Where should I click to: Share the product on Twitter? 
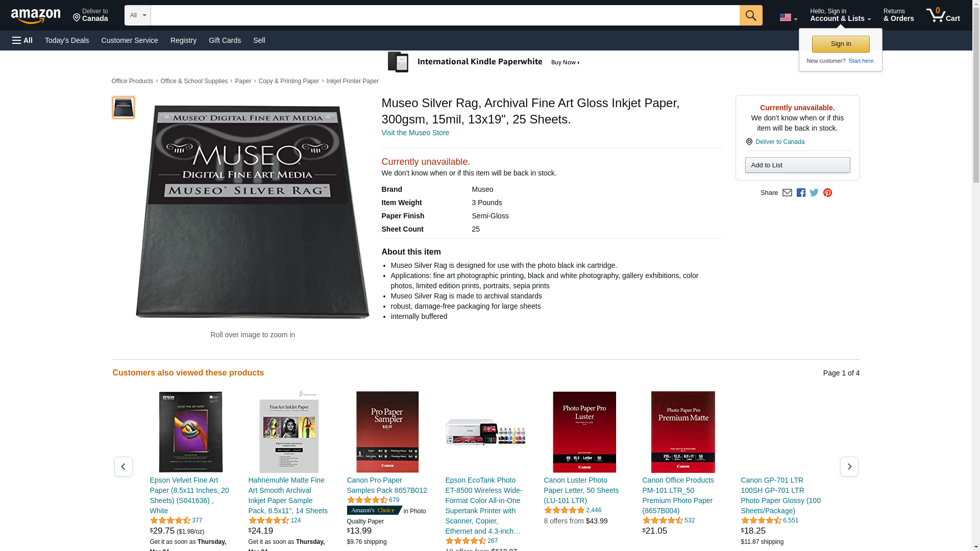point(814,193)
